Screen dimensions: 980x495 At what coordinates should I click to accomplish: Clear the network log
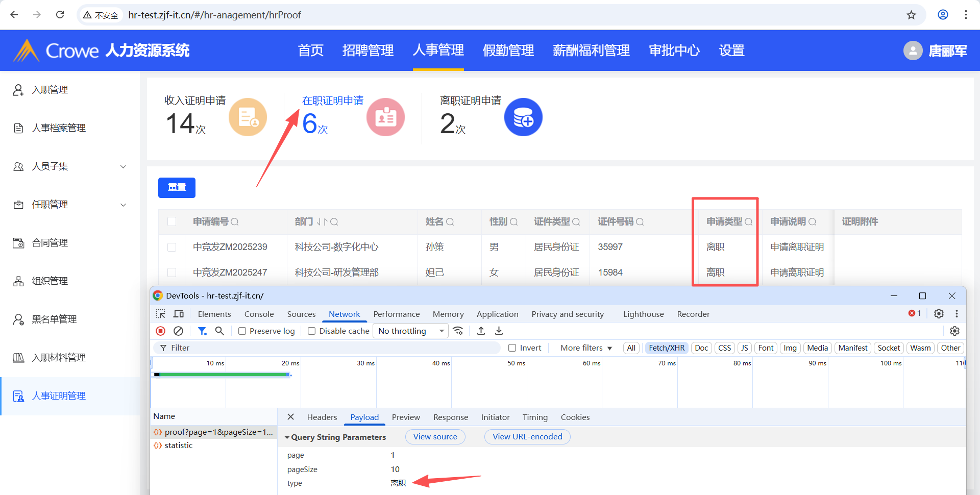click(x=178, y=331)
